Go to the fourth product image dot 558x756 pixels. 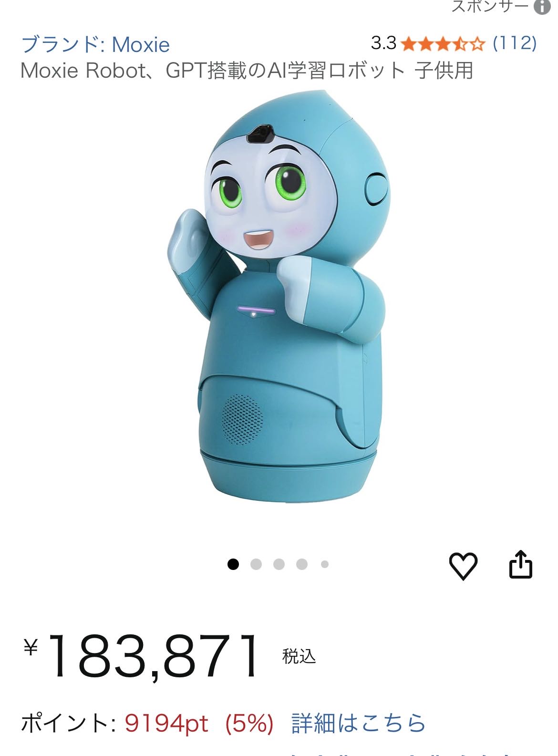click(x=302, y=564)
